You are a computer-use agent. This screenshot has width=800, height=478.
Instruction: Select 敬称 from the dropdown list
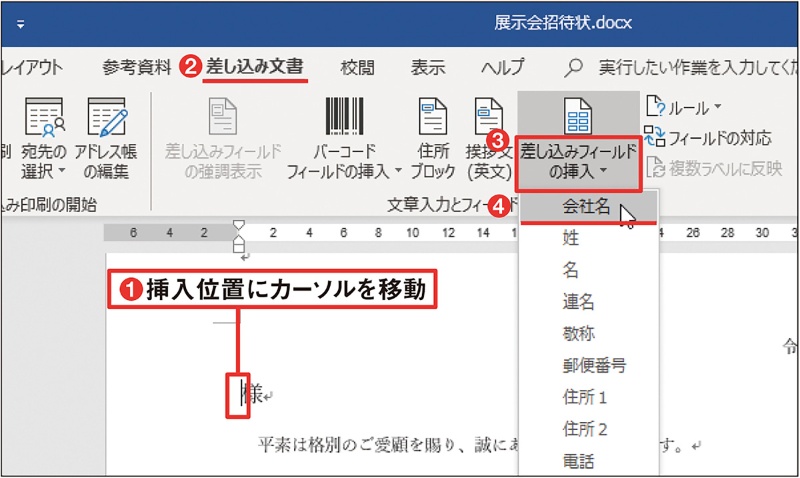tap(578, 334)
